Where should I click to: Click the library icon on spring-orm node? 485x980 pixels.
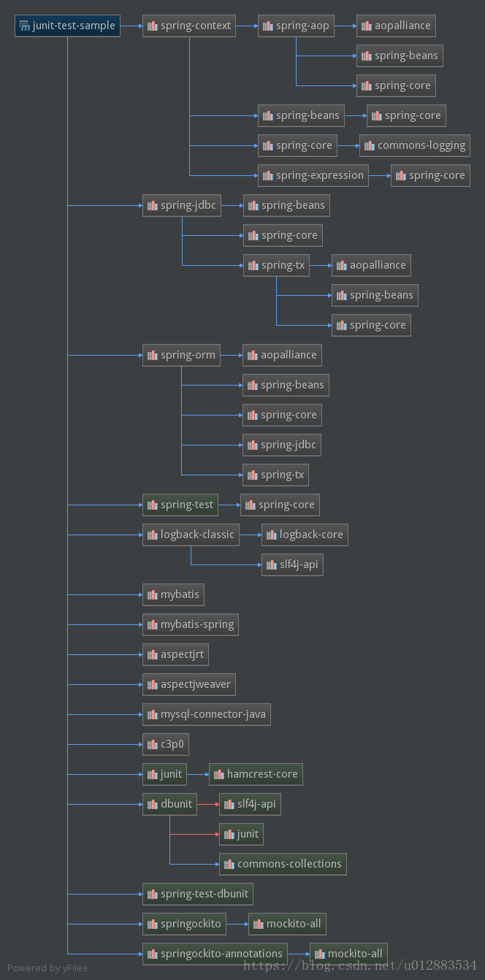(152, 356)
